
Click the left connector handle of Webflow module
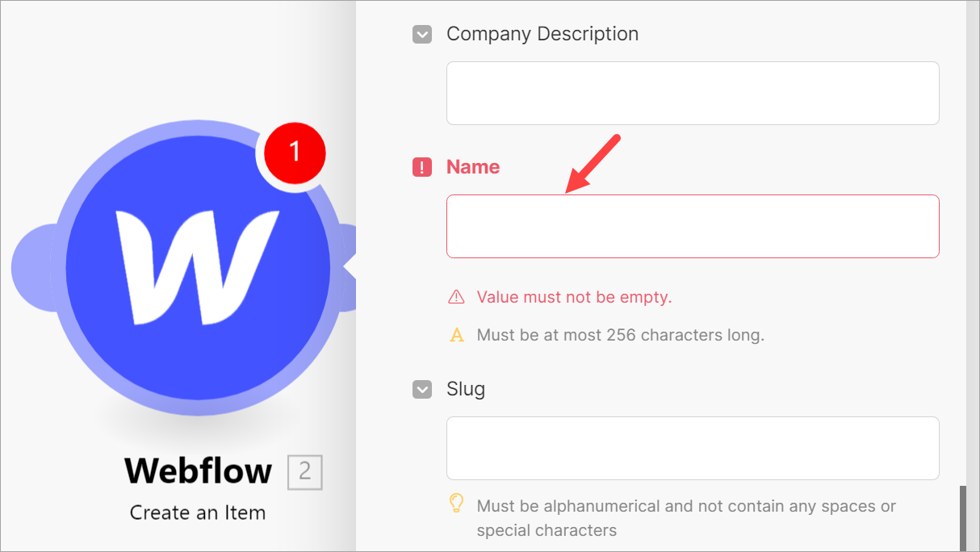(x=31, y=268)
